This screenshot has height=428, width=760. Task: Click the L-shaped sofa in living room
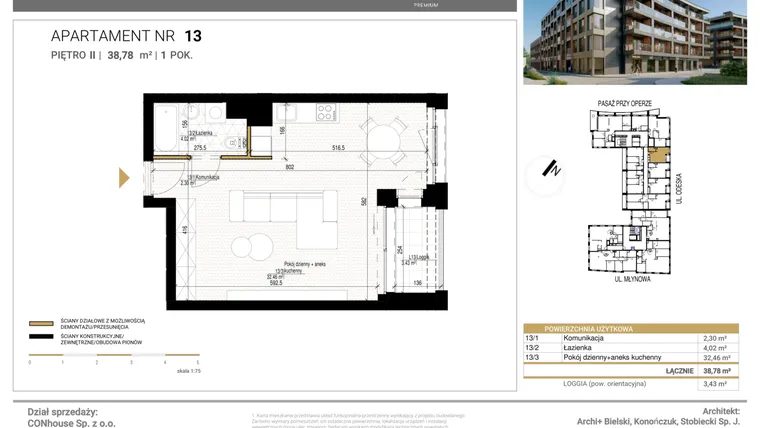[283, 218]
